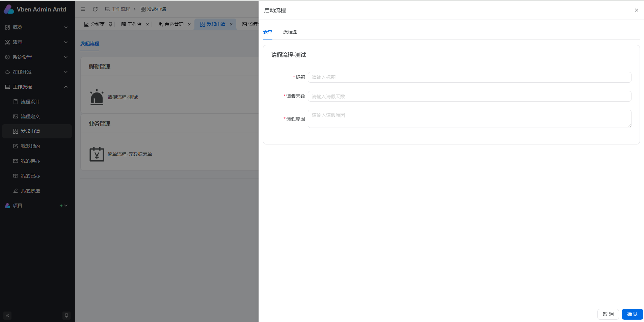Screen dimensions: 644x322
Task: Click the 概览 menu icon
Action: [7, 27]
